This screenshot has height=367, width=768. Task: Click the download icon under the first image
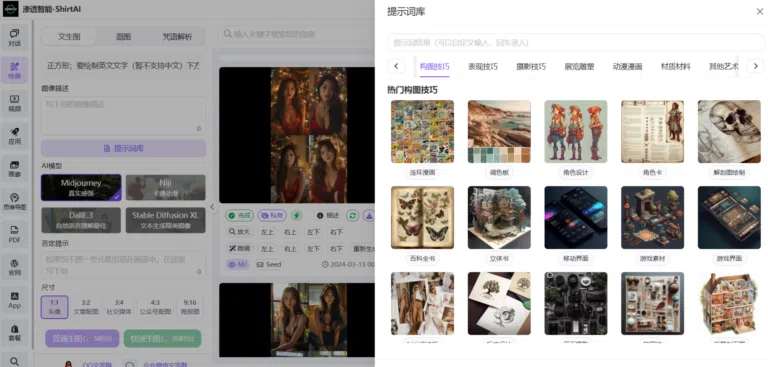point(369,215)
